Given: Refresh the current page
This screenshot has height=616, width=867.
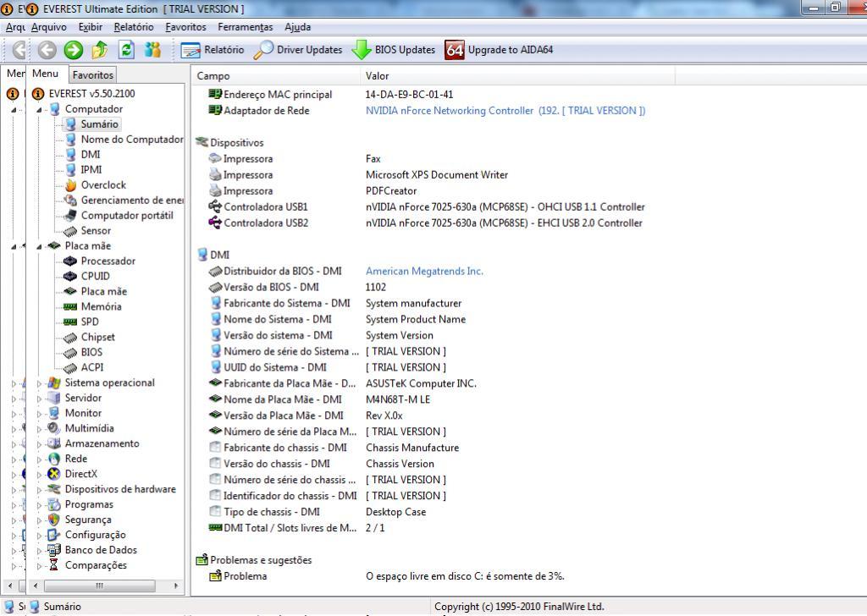Looking at the screenshot, I should 126,50.
